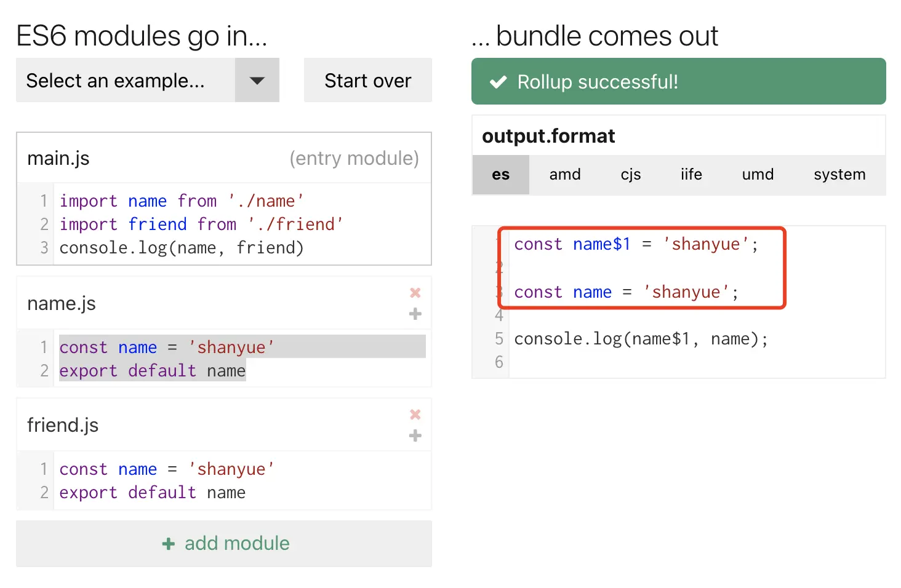Screen dimensions: 901x588
Task: Click the add module button
Action: 224,544
